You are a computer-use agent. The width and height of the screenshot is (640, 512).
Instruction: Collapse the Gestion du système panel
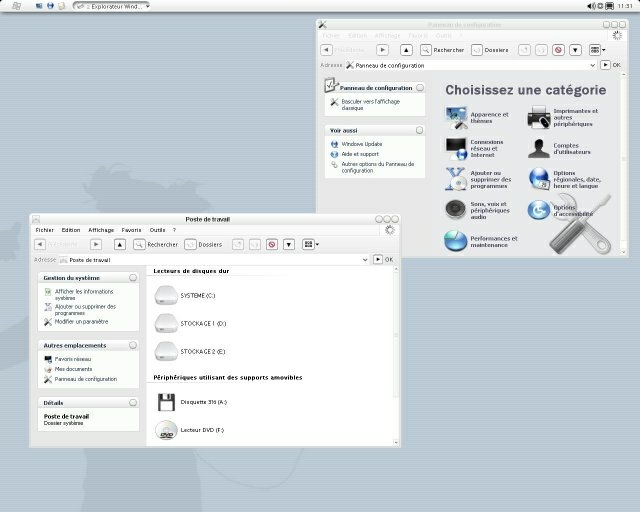pyautogui.click(x=133, y=278)
